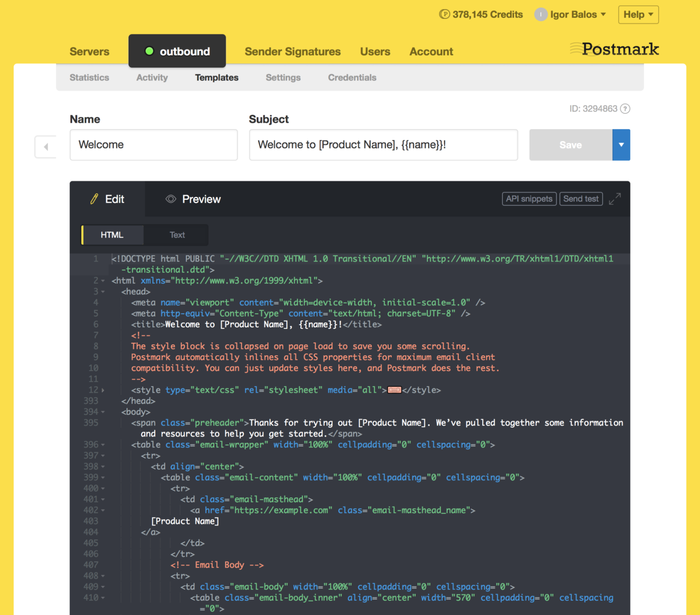Open the Save options dropdown arrow

click(621, 145)
